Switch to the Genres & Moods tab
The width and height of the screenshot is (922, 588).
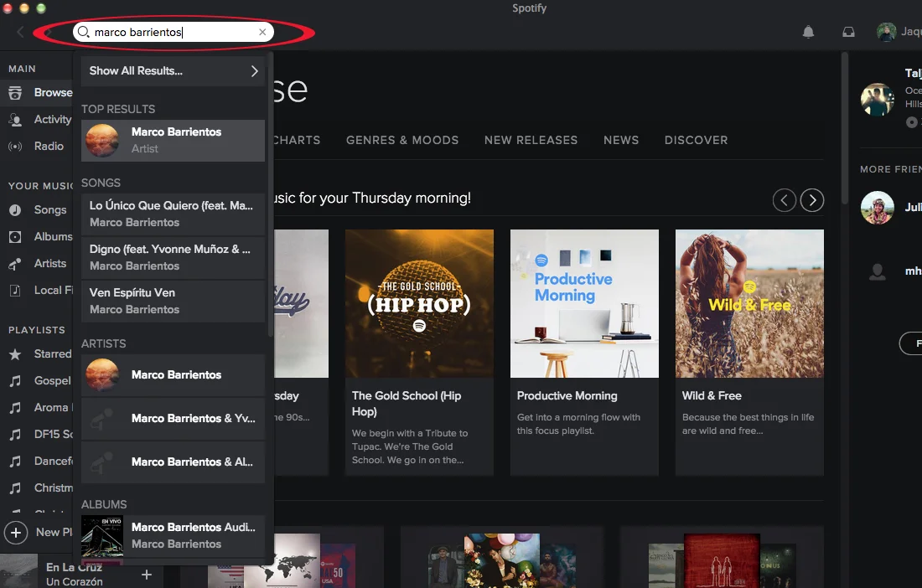[402, 141]
